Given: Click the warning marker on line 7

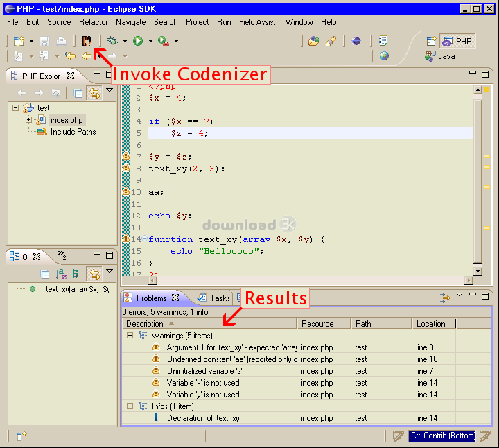Looking at the screenshot, I should point(126,156).
